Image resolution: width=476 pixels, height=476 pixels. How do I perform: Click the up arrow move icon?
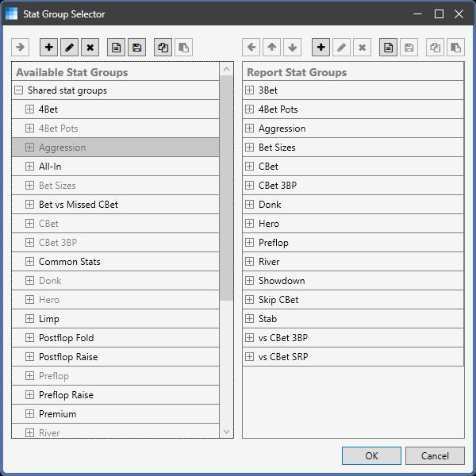pos(271,48)
